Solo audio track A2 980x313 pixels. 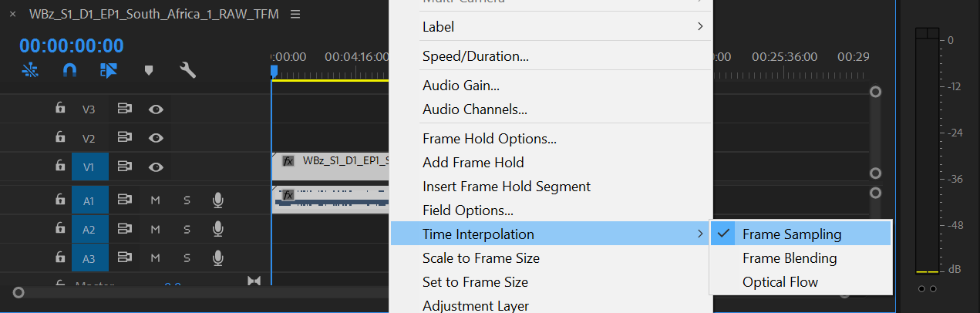point(187,229)
